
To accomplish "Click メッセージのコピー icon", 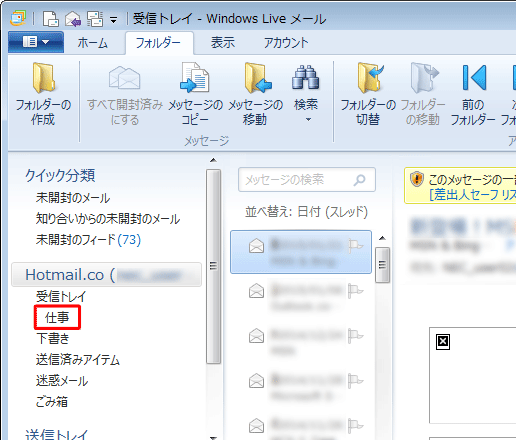I will click(x=195, y=77).
